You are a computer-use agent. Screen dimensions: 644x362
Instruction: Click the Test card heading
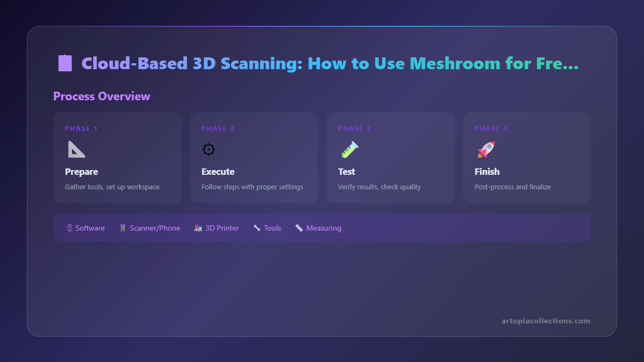click(x=347, y=172)
